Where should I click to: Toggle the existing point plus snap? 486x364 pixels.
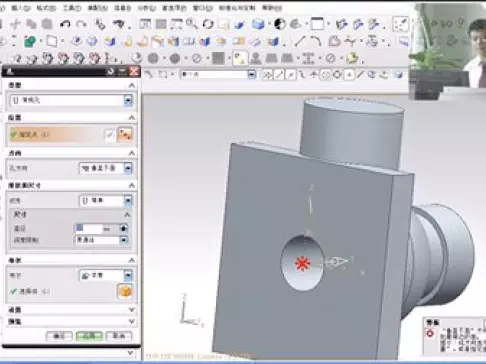[x=349, y=75]
